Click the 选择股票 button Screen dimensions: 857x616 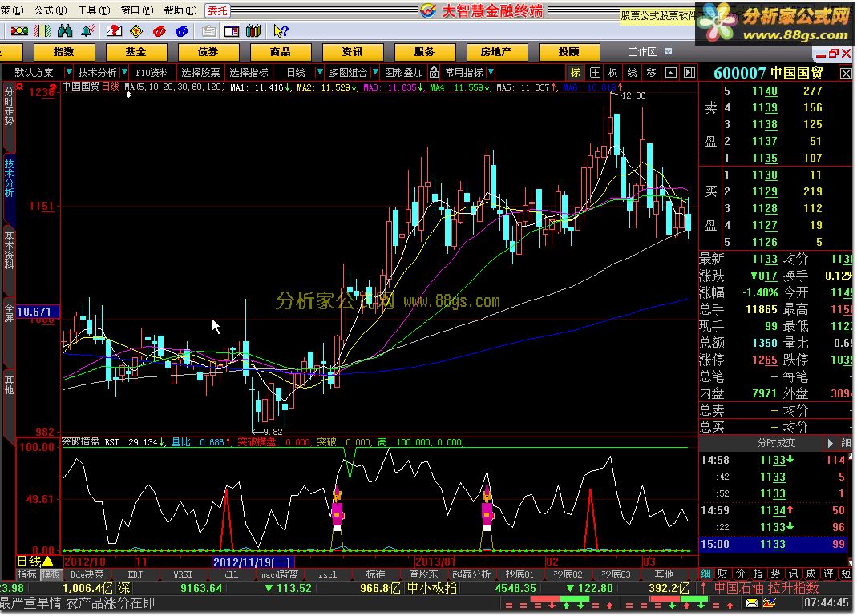200,73
